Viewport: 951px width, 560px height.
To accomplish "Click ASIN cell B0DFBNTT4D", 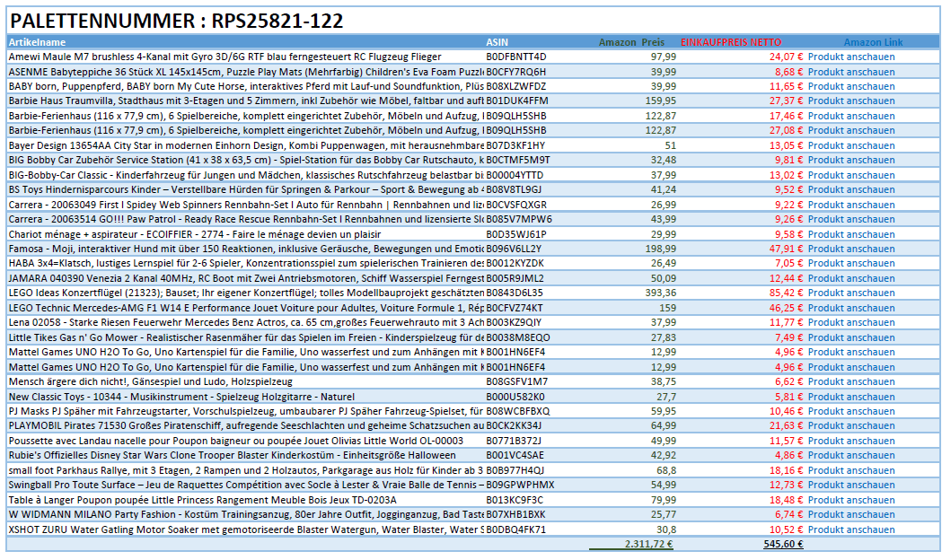I will [515, 57].
